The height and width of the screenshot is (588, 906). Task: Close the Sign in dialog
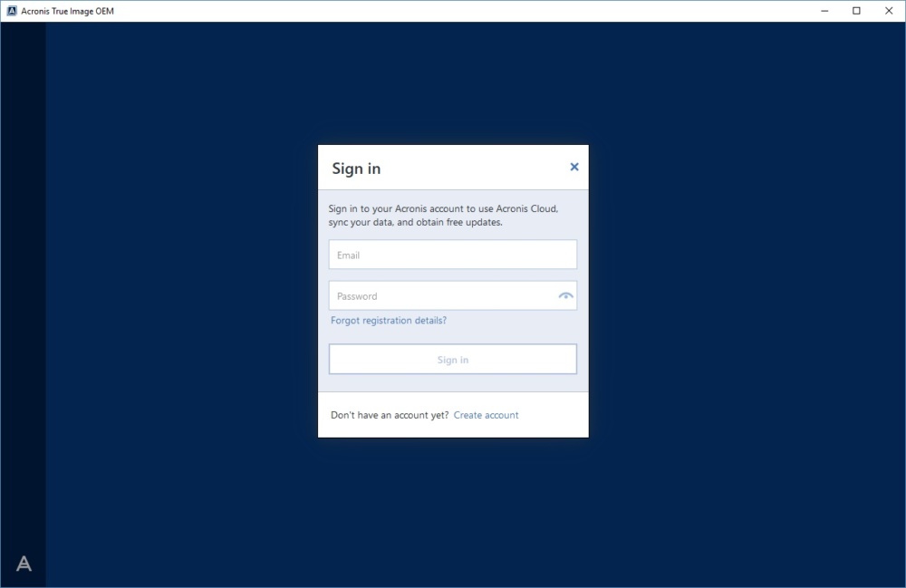573,167
